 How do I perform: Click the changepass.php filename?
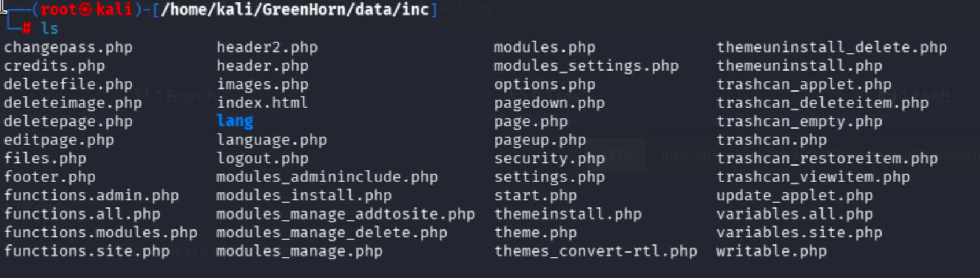coord(68,47)
